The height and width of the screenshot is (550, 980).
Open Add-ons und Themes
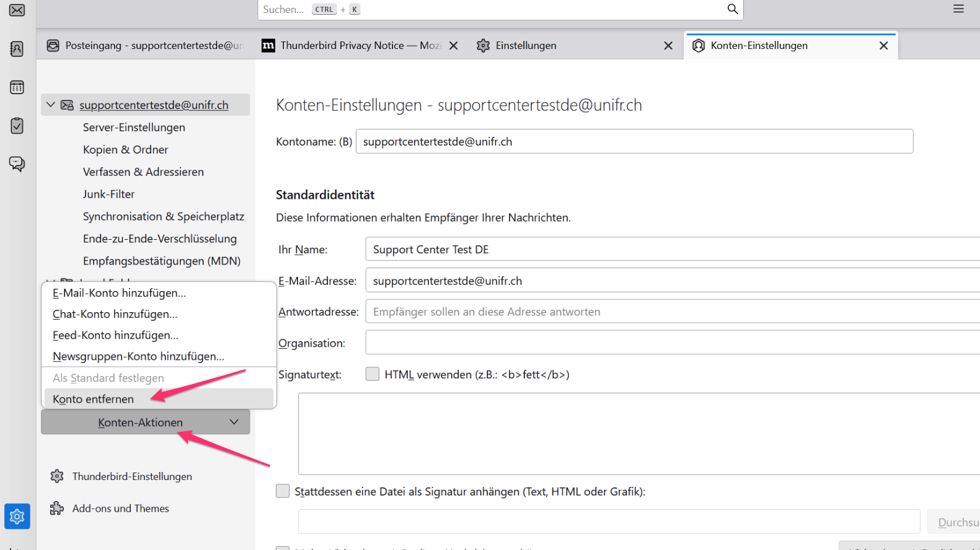tap(120, 509)
